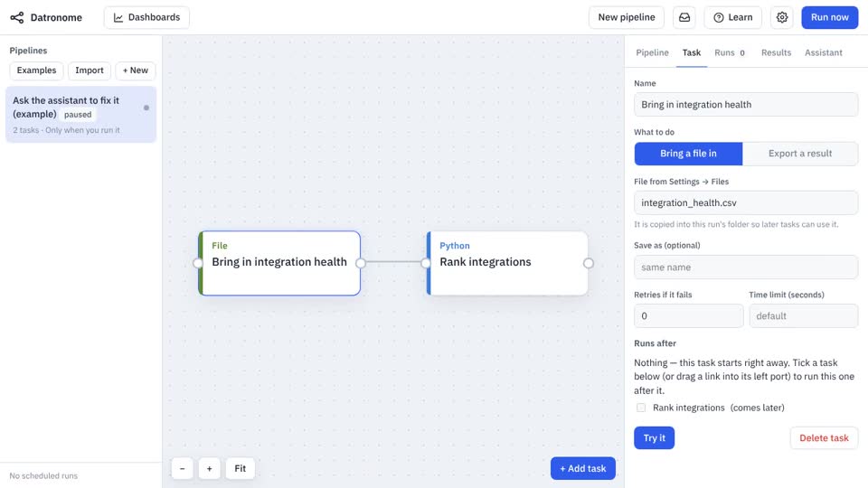868x488 pixels.
Task: Select the 'Rank integrations' Python node
Action: click(x=507, y=263)
